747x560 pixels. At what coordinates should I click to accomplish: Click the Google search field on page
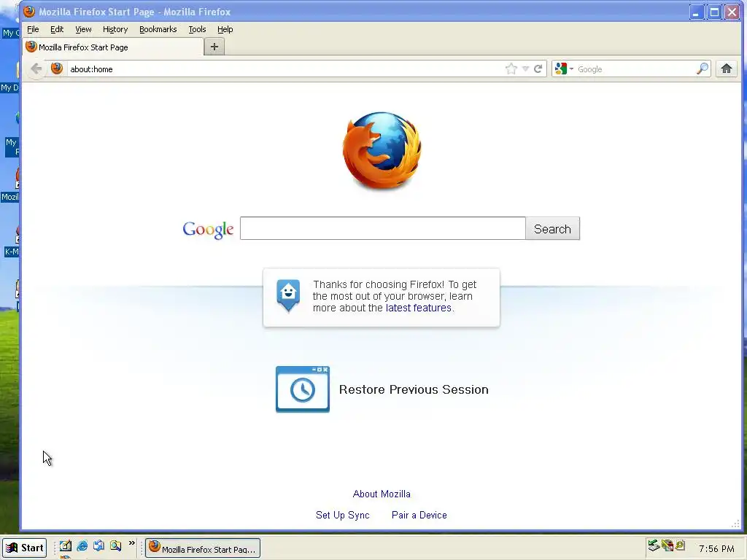[382, 228]
